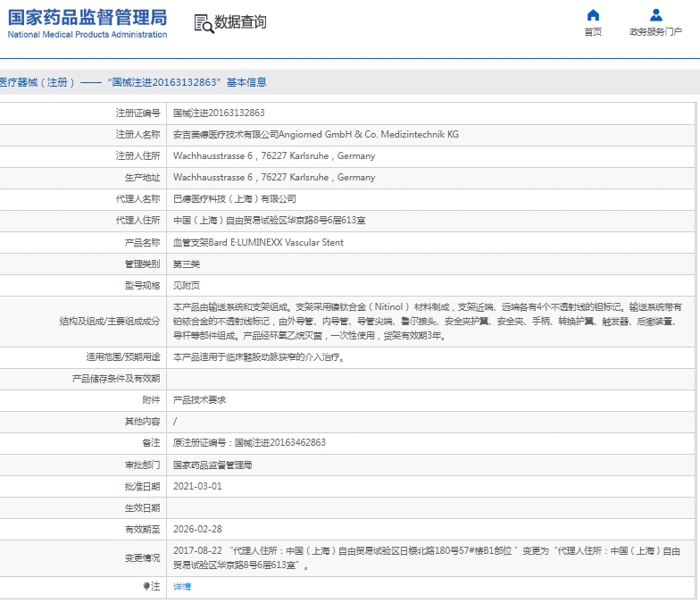Click the expiry date 2026-02-28

tap(197, 529)
